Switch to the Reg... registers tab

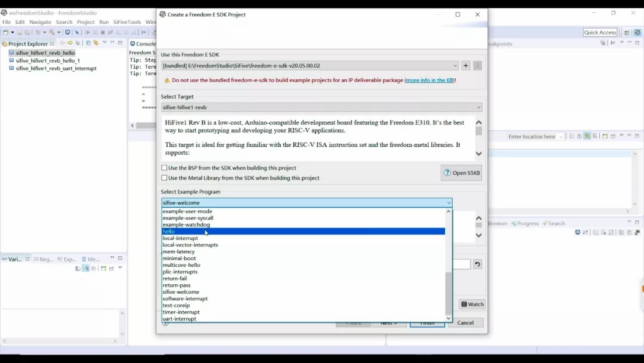(44, 259)
